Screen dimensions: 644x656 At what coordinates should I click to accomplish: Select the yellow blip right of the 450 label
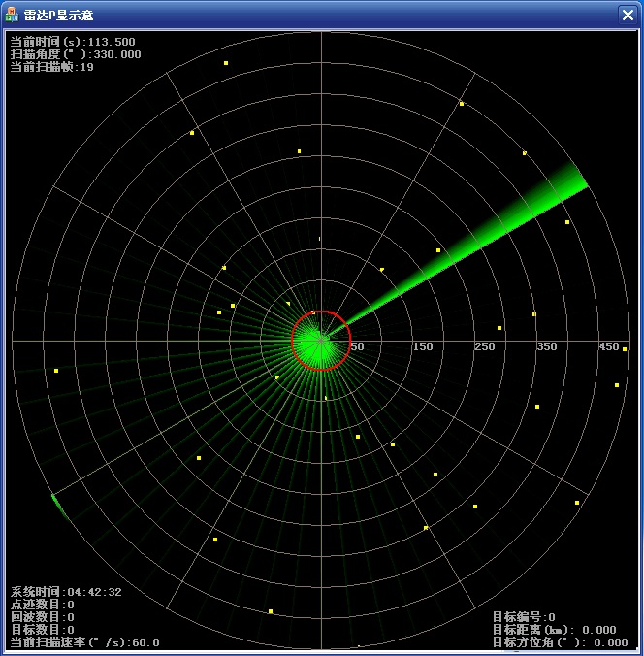pos(625,349)
